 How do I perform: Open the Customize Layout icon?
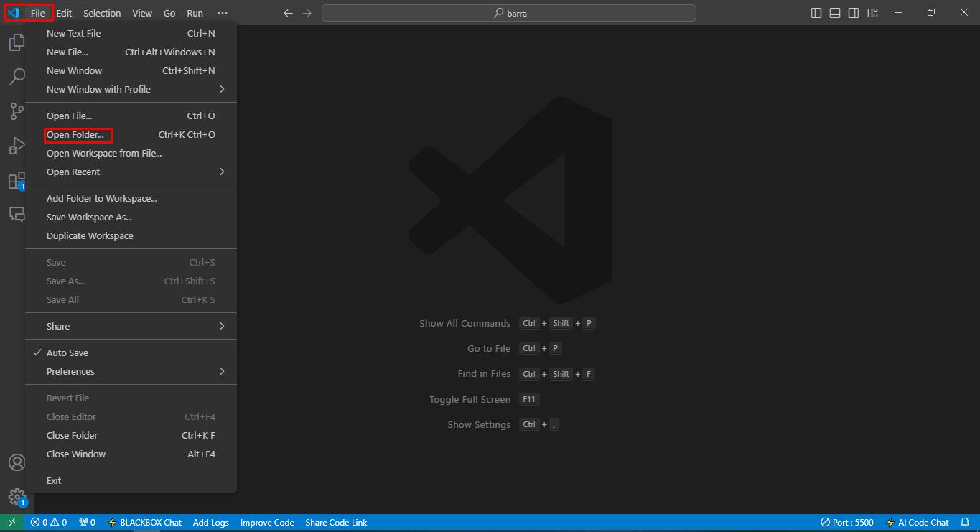pos(872,13)
